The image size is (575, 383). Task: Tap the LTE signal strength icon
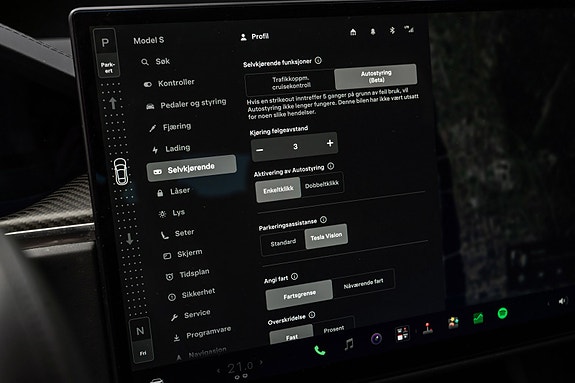click(x=409, y=29)
